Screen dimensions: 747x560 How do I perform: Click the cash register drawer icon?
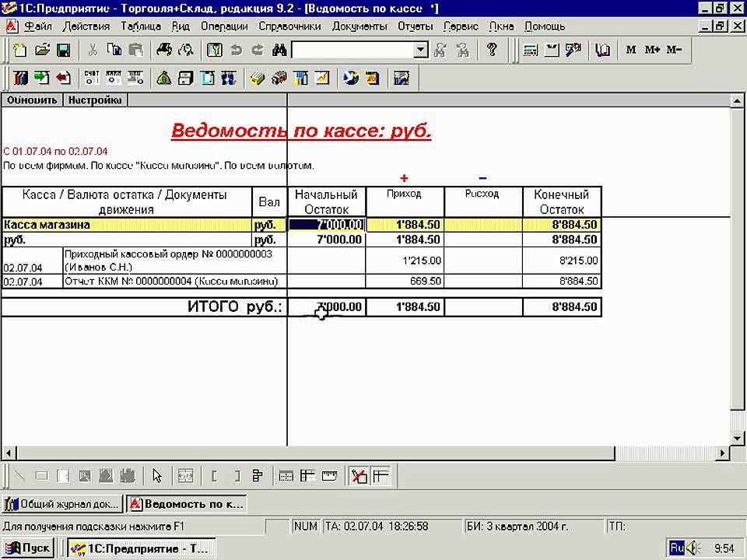tap(185, 78)
